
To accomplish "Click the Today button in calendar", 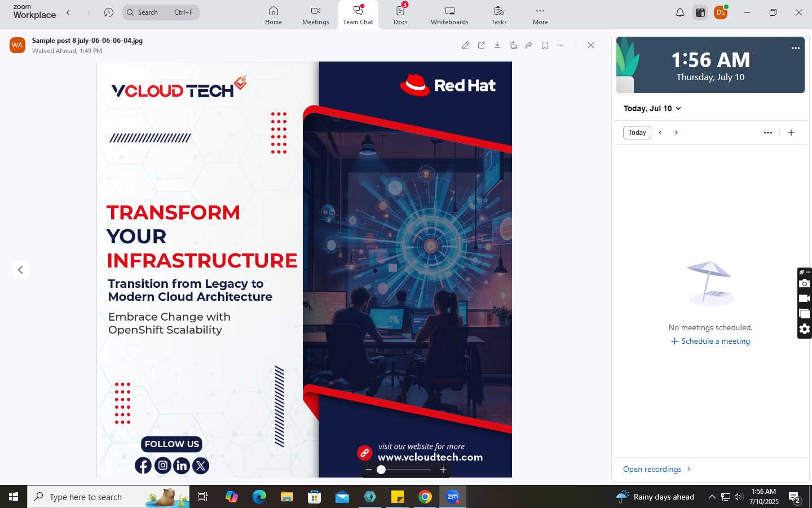I will (637, 133).
